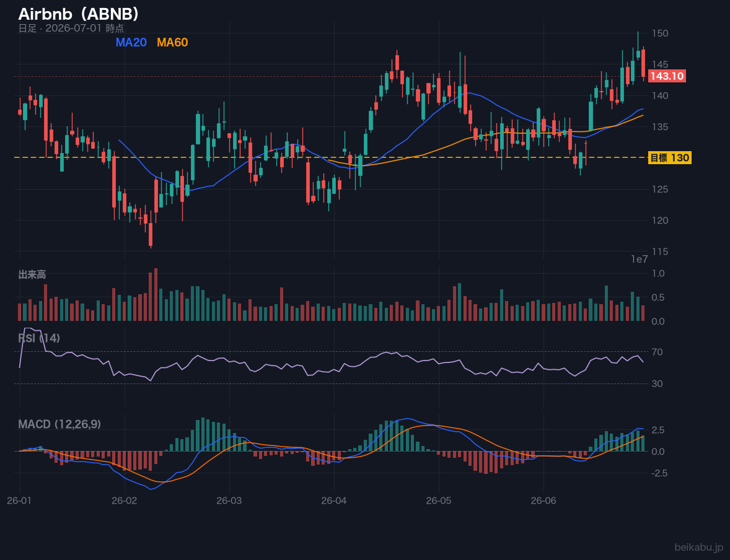This screenshot has height=560, width=730.
Task: Click the RSI 70 level label
Action: pyautogui.click(x=657, y=352)
